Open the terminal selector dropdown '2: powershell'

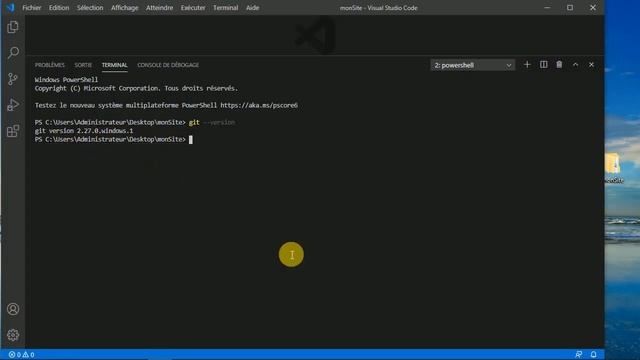pos(472,65)
